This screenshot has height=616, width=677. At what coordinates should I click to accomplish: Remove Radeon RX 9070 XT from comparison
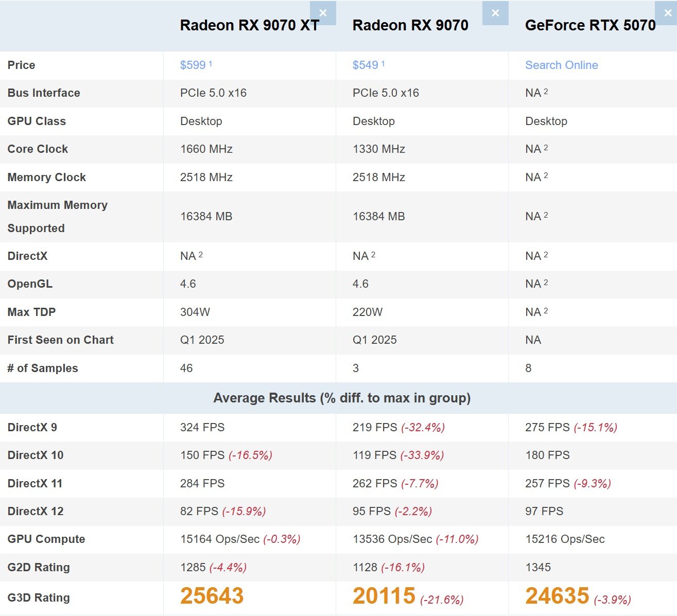tap(323, 13)
